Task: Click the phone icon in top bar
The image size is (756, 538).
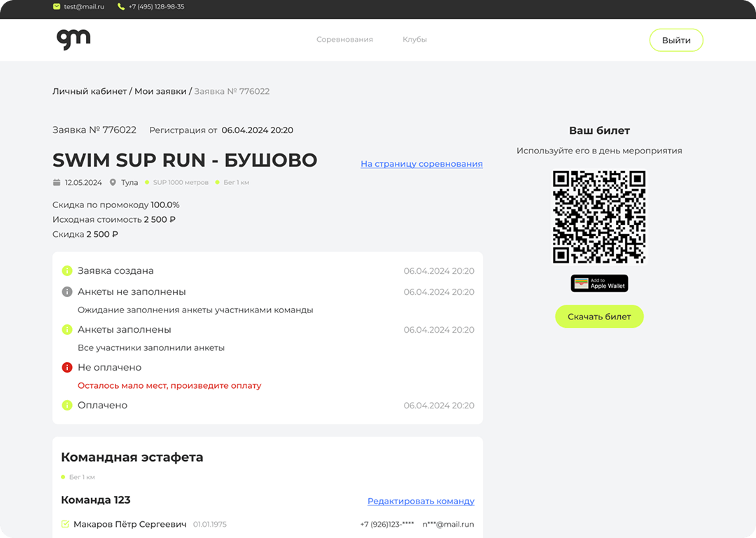Action: tap(121, 7)
